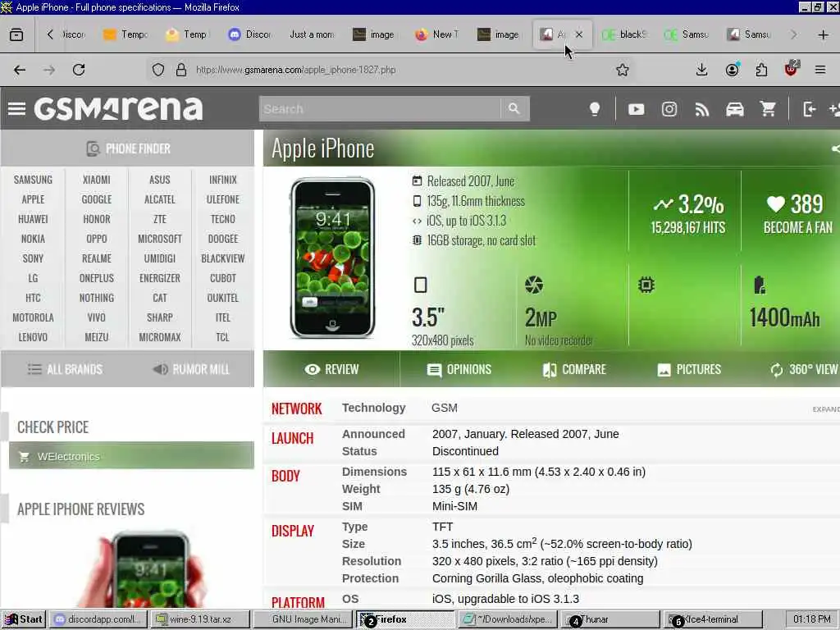Open the OnePlus brand link
The height and width of the screenshot is (630, 840).
pyautogui.click(x=97, y=278)
